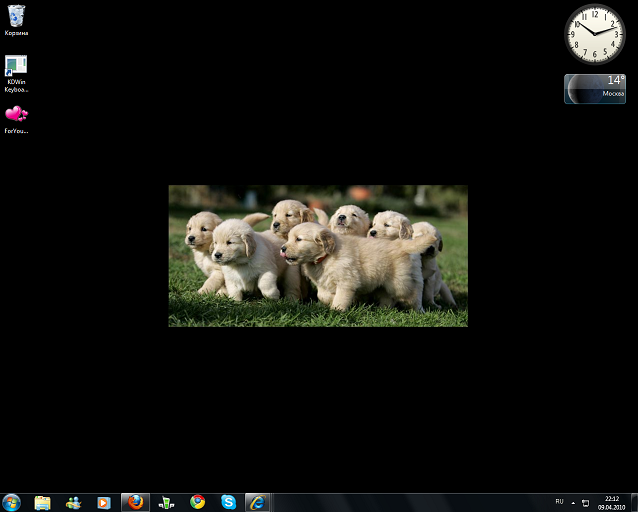Screen dimensions: 638x512
Task: Launch Windows Live Messenger from the taskbar
Action: coord(73,502)
